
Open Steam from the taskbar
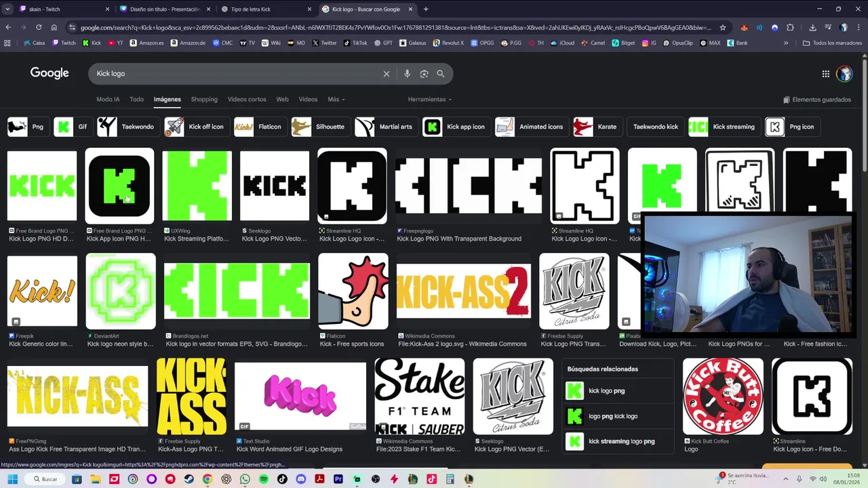pyautogui.click(x=189, y=479)
